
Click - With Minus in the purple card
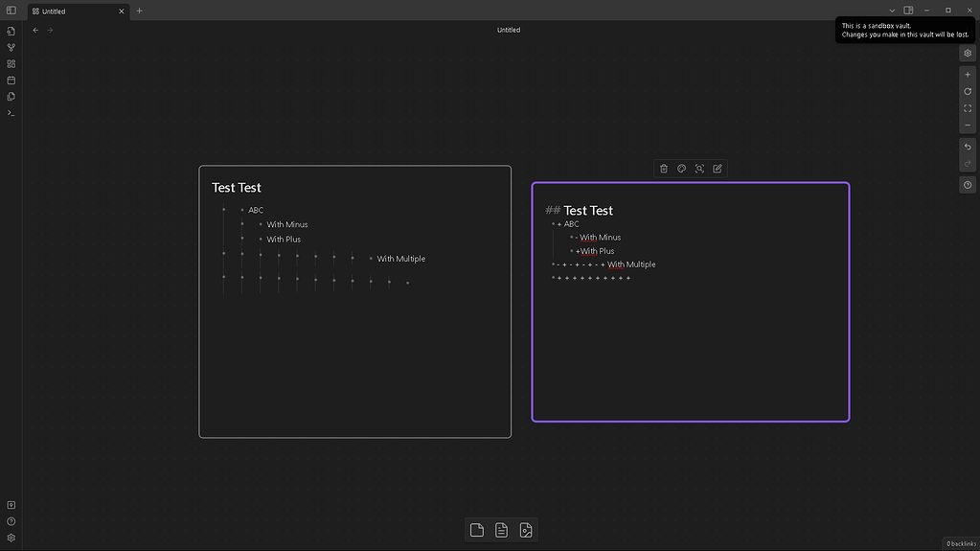tap(598, 238)
